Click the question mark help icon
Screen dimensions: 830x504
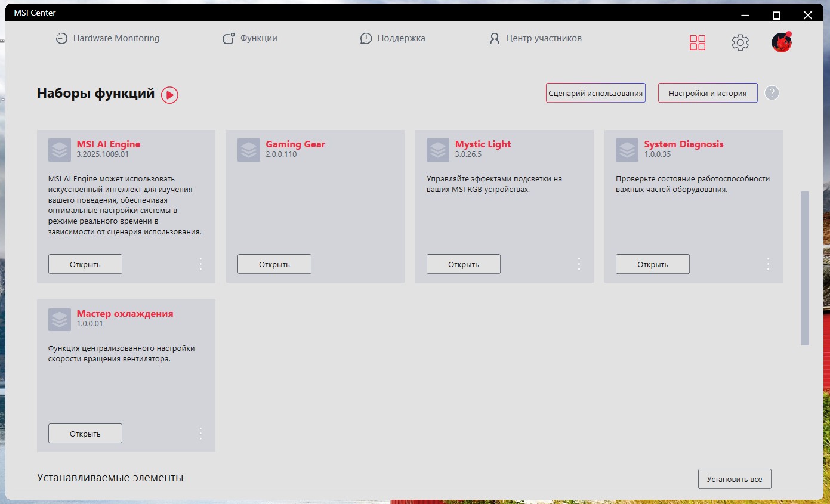(772, 93)
